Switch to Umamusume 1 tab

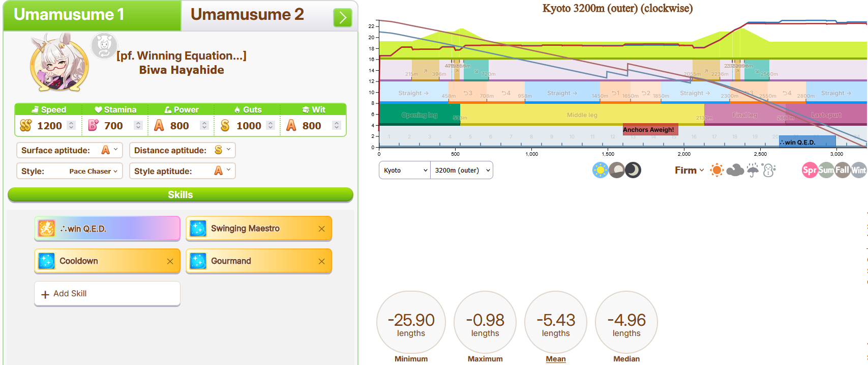(x=92, y=15)
